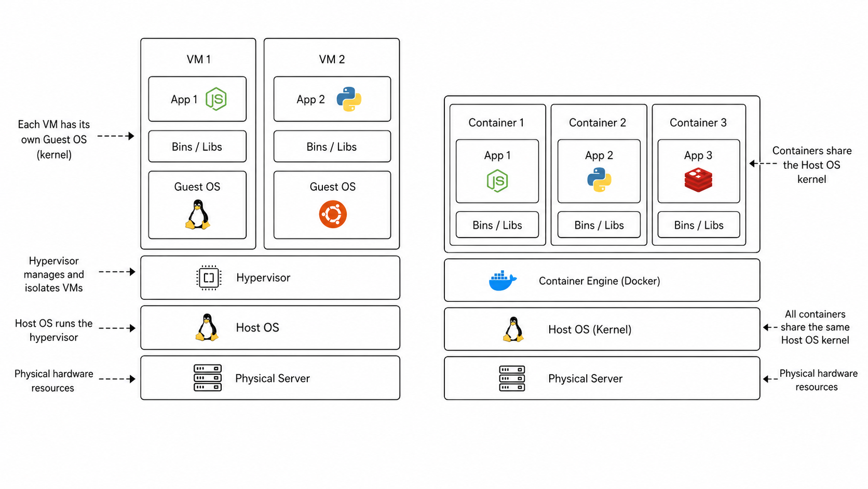This screenshot has width=868, height=489.
Task: Select the Node.js icon in Container 1
Action: coord(497,181)
